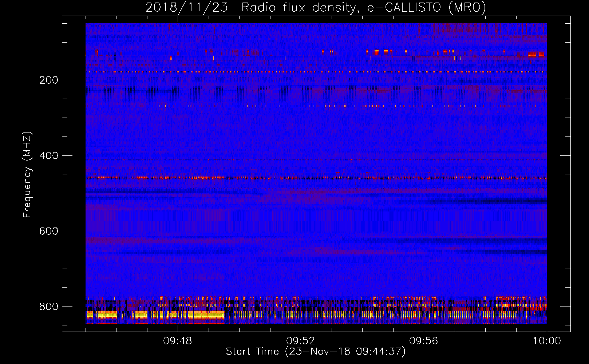Click the 09:52 time tick label

(x=301, y=341)
